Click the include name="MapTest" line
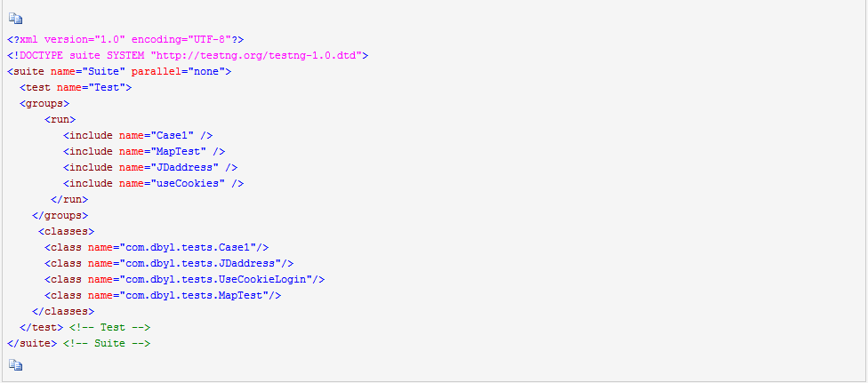This screenshot has width=868, height=383. (144, 151)
